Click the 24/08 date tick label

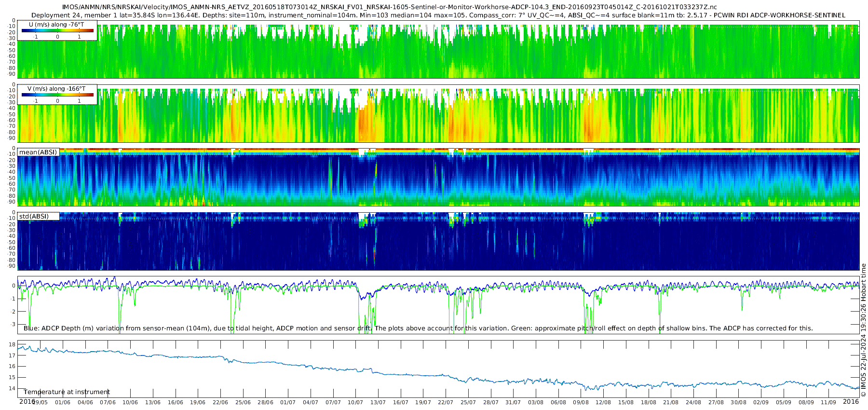[x=693, y=402]
